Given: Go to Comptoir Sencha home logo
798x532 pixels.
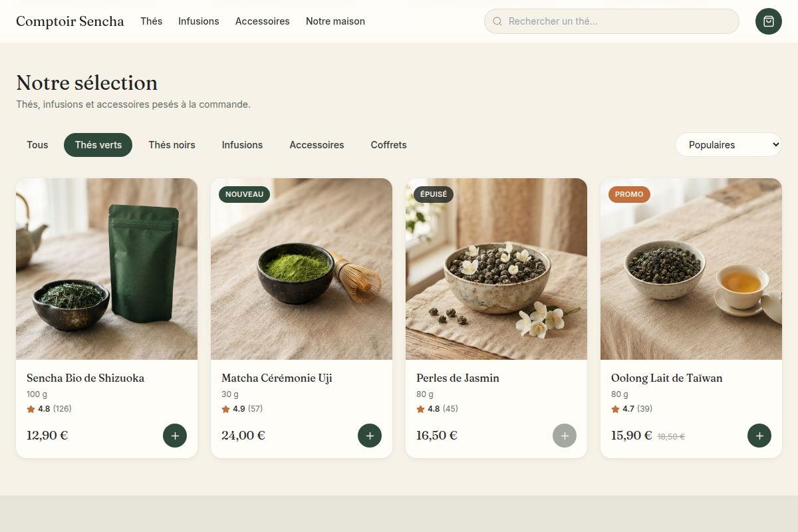Looking at the screenshot, I should click(x=70, y=21).
